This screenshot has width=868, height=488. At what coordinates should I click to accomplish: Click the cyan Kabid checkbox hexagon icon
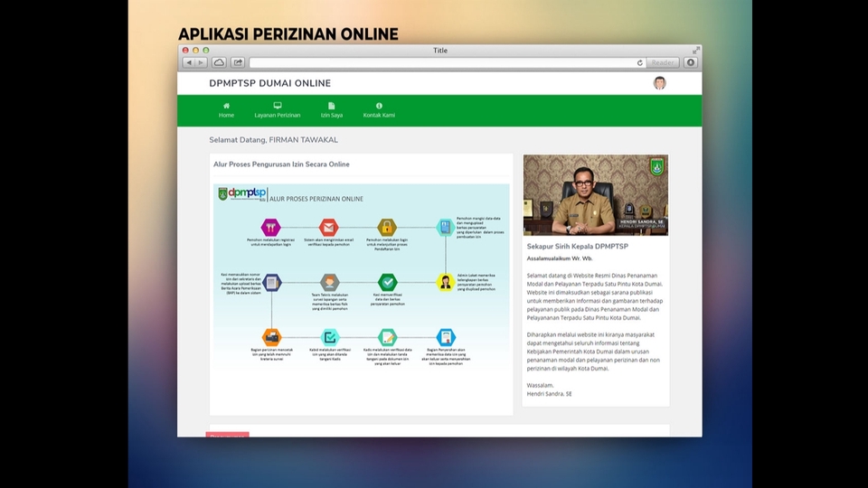point(330,337)
